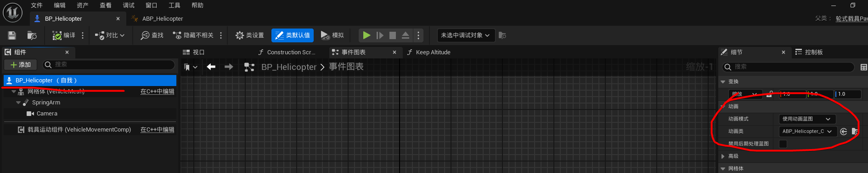Select the Camera component
The height and width of the screenshot is (173, 868).
47,114
